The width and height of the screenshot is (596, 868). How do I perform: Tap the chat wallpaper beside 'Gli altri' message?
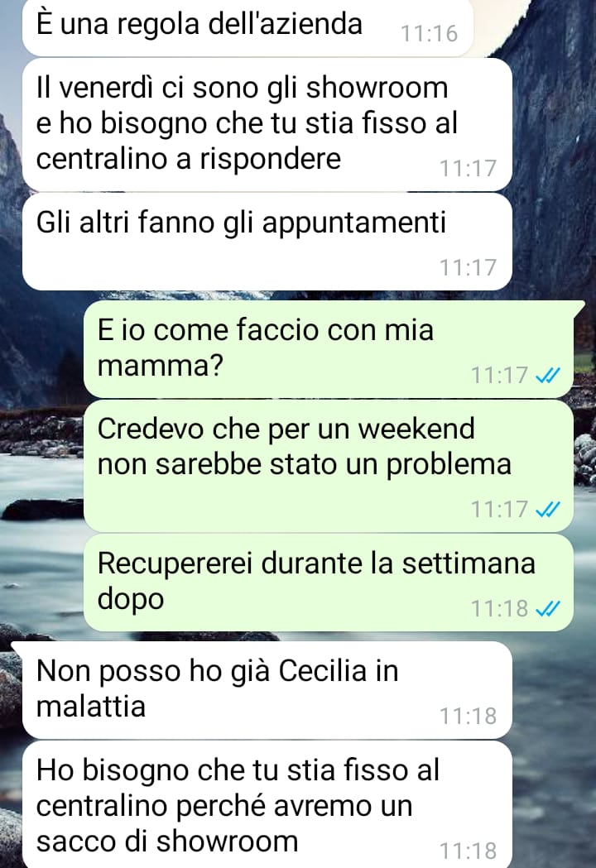554,242
